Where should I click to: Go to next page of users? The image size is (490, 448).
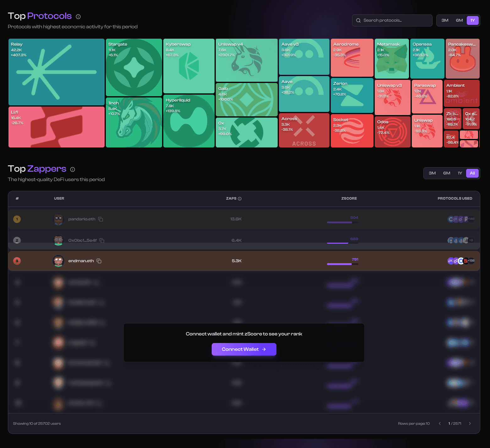470,423
